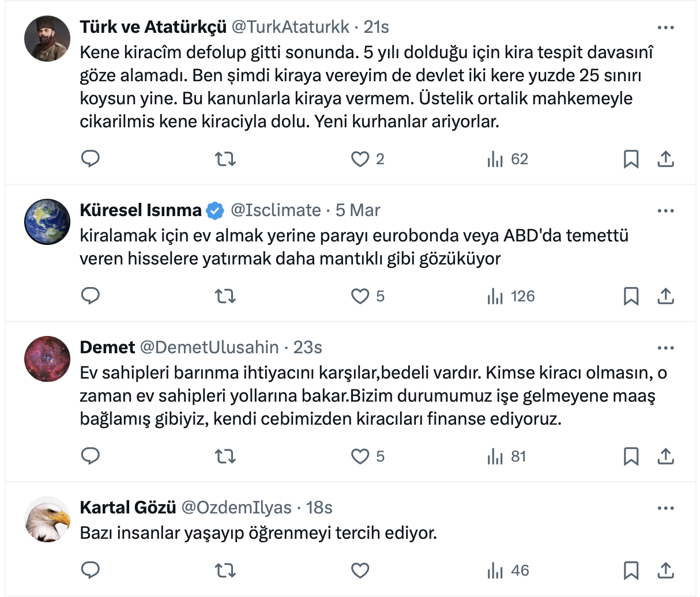The width and height of the screenshot is (700, 597).
Task: Open more options on Küresel Isınma tweet
Action: point(665,211)
